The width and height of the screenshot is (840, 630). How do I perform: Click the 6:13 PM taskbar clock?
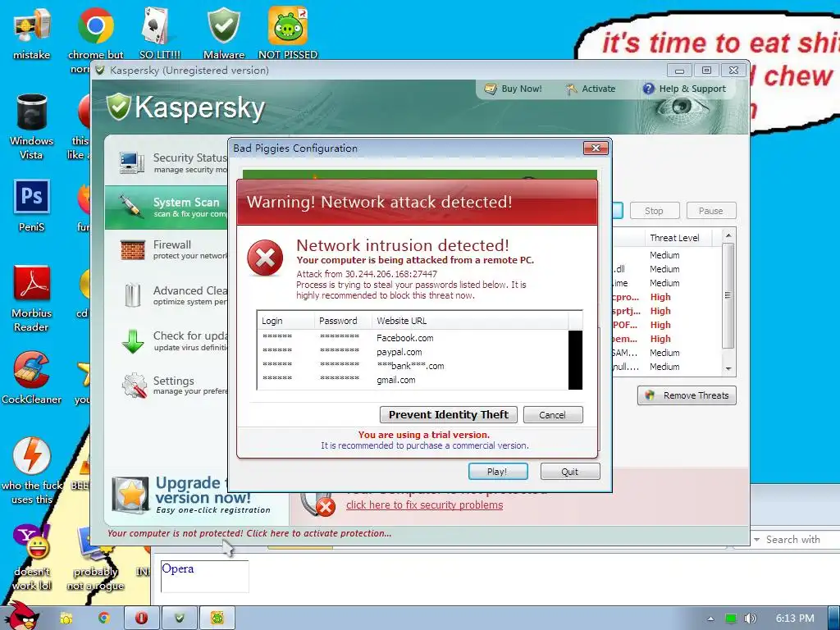click(x=795, y=619)
